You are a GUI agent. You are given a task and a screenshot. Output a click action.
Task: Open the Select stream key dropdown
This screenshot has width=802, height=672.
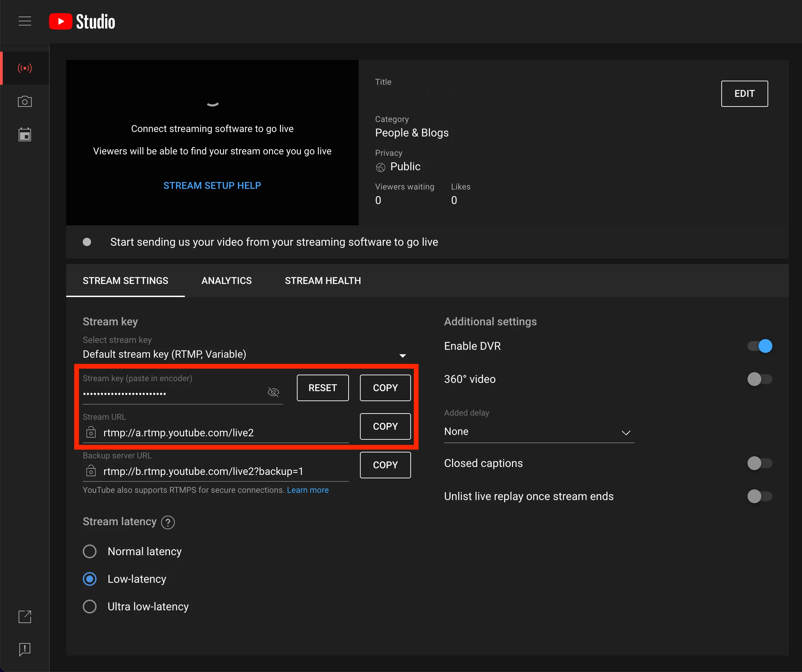(244, 354)
